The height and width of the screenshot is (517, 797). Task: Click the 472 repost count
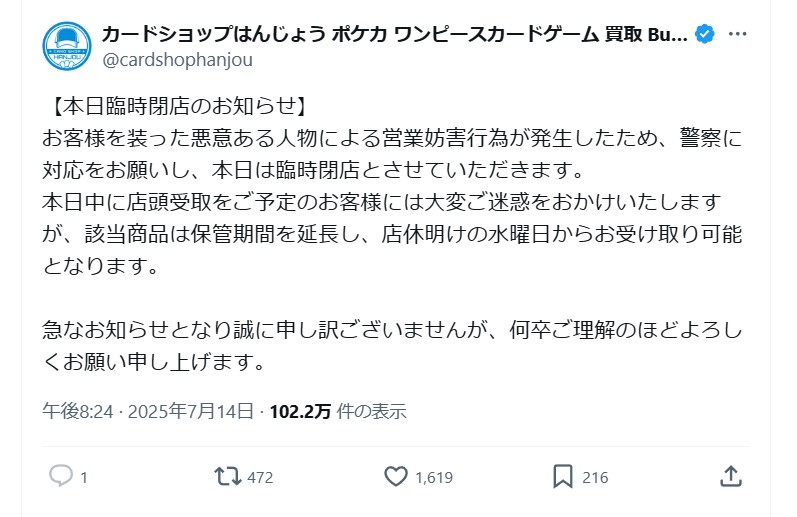tap(260, 477)
